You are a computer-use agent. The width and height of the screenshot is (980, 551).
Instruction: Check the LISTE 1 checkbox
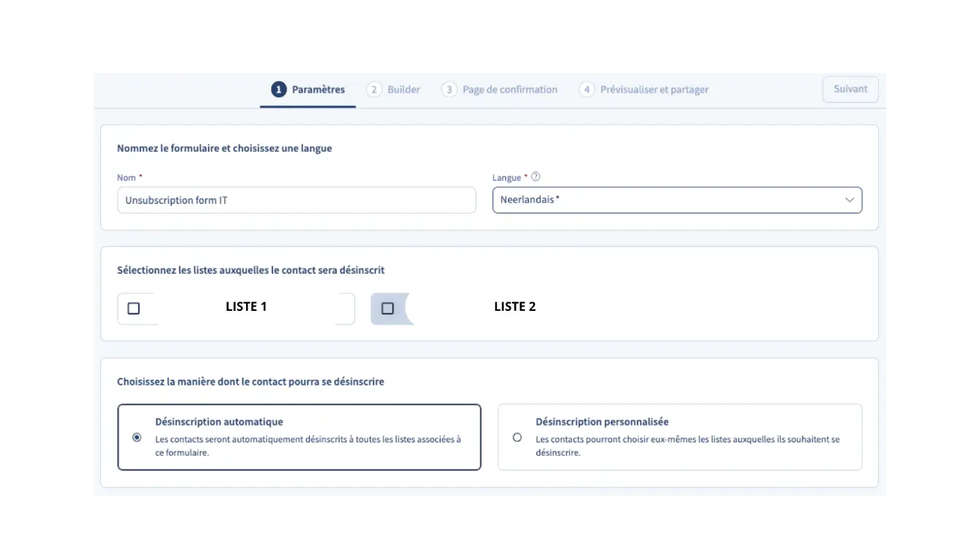pos(134,309)
